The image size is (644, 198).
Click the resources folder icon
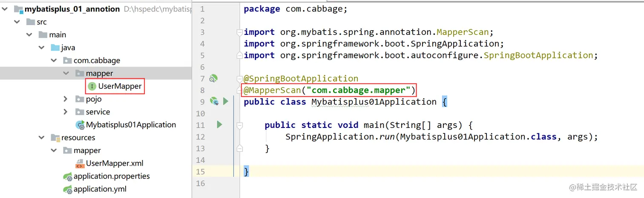(55, 138)
